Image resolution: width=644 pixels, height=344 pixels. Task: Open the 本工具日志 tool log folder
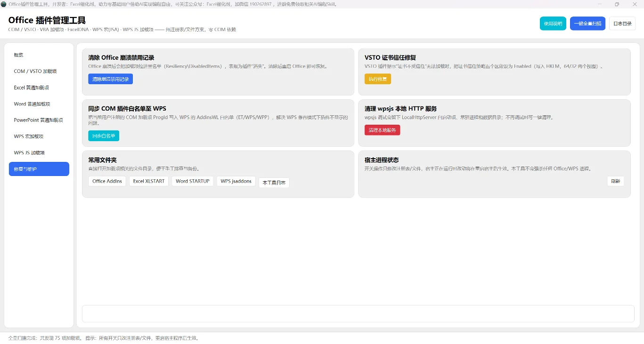[274, 183]
